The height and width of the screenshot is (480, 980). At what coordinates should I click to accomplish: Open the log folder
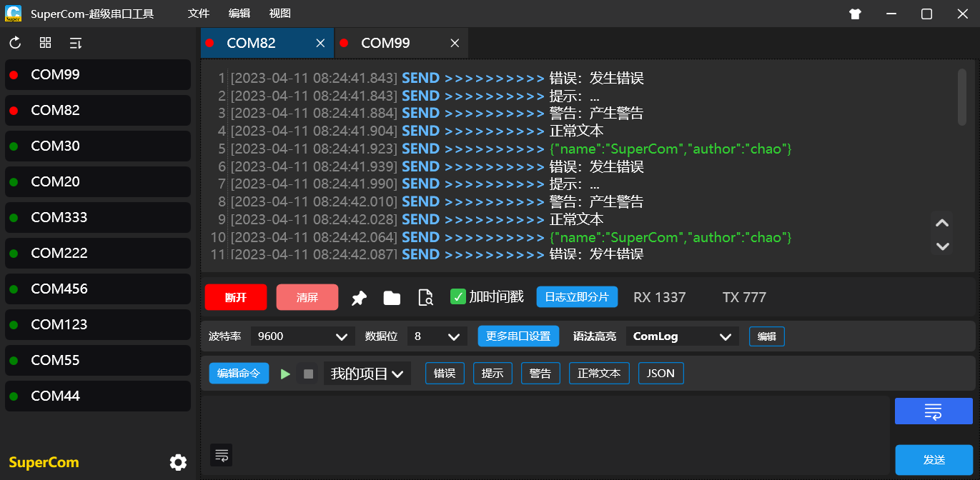pyautogui.click(x=392, y=297)
